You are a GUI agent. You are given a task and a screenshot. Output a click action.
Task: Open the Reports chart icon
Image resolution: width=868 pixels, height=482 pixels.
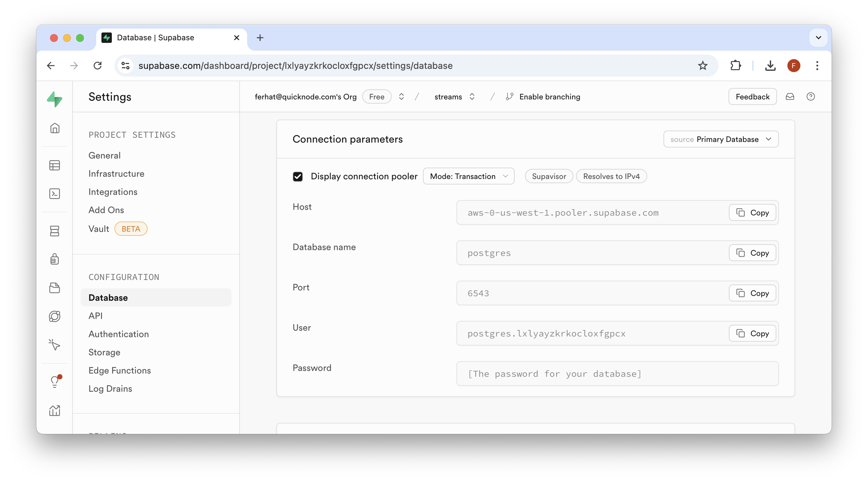55,410
